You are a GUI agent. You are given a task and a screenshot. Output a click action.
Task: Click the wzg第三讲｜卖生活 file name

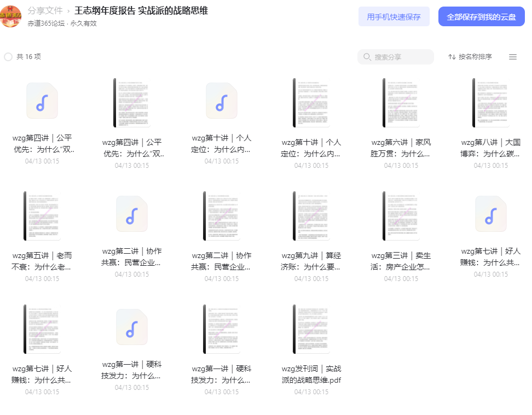click(x=401, y=261)
